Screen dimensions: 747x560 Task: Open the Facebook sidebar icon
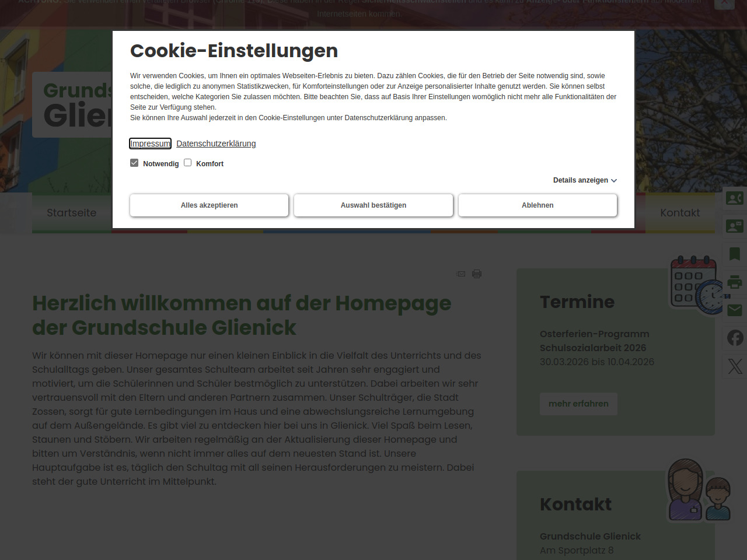click(735, 338)
